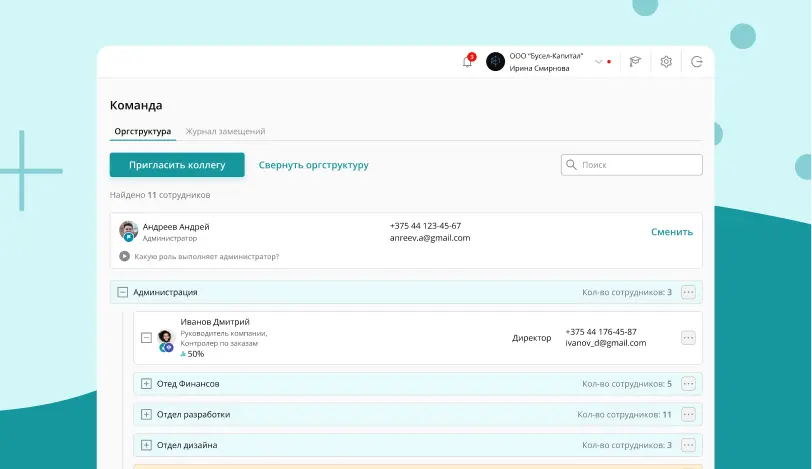Click Сменить for the administrator

coord(672,232)
